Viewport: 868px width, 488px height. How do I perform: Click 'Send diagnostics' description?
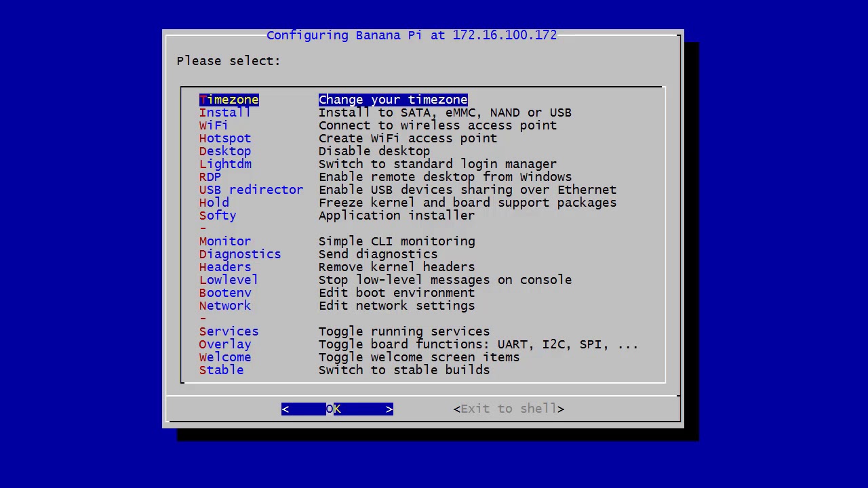pos(378,254)
